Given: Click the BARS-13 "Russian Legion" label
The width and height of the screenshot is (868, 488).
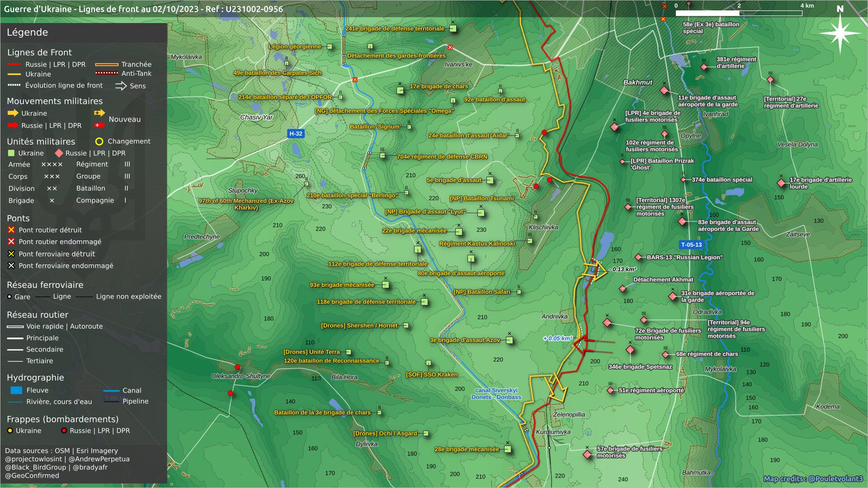Looking at the screenshot, I should pos(684,258).
